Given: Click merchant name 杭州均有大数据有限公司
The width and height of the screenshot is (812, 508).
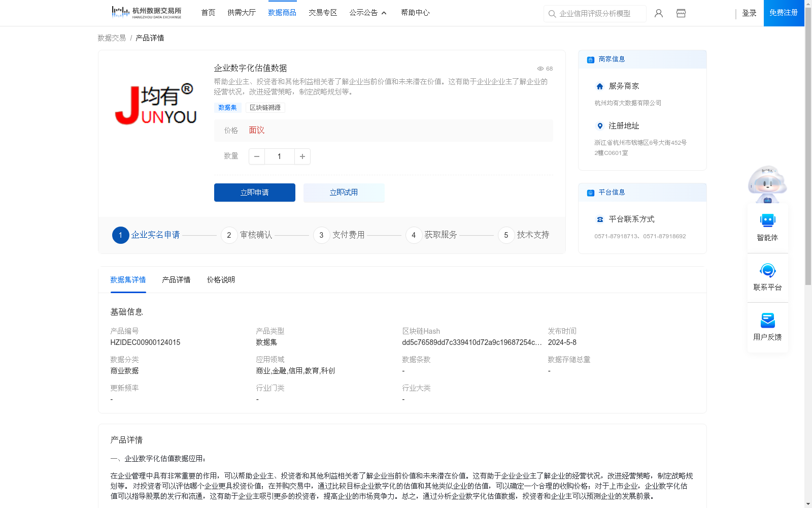Looking at the screenshot, I should [x=628, y=103].
